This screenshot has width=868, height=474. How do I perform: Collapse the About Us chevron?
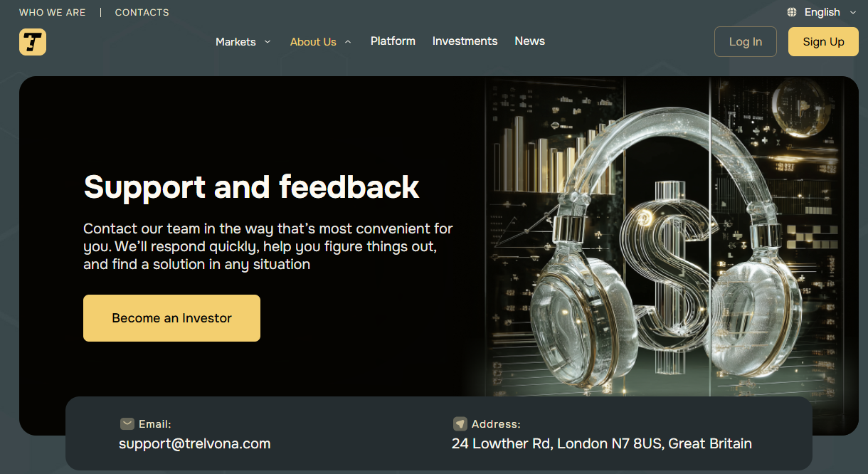348,42
